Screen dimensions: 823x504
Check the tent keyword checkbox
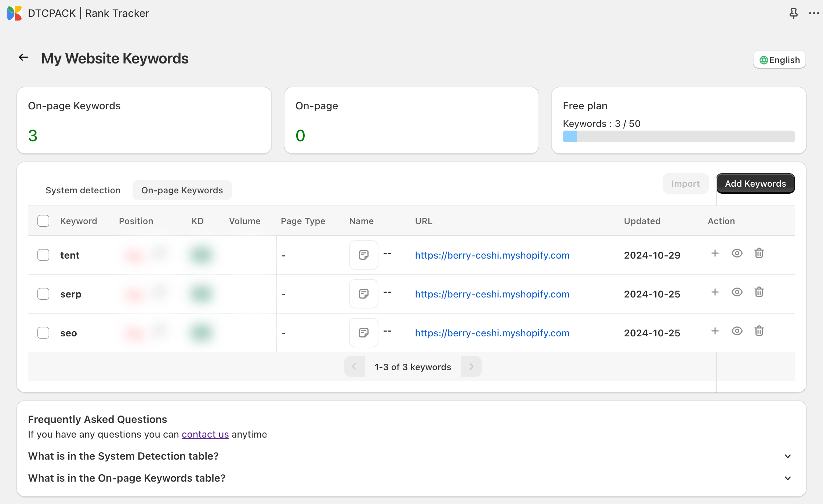43,255
